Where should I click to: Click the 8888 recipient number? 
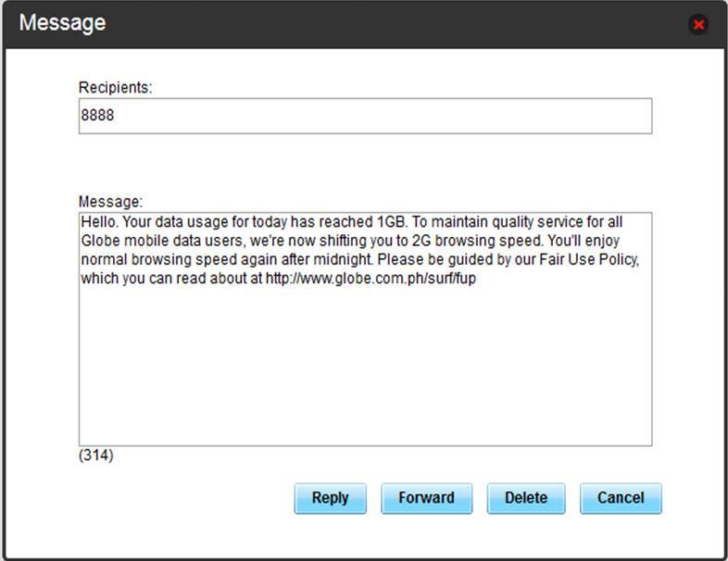pyautogui.click(x=96, y=117)
